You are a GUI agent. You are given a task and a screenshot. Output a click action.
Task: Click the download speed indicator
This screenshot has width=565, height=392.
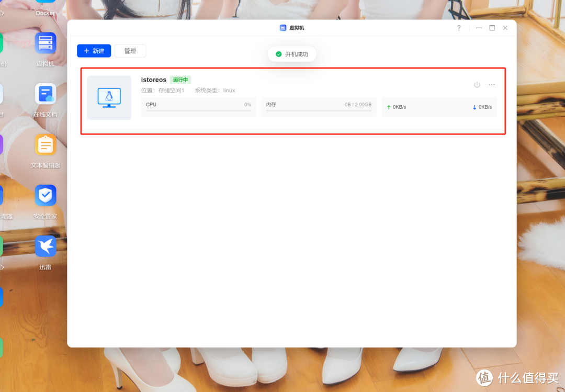click(x=482, y=107)
